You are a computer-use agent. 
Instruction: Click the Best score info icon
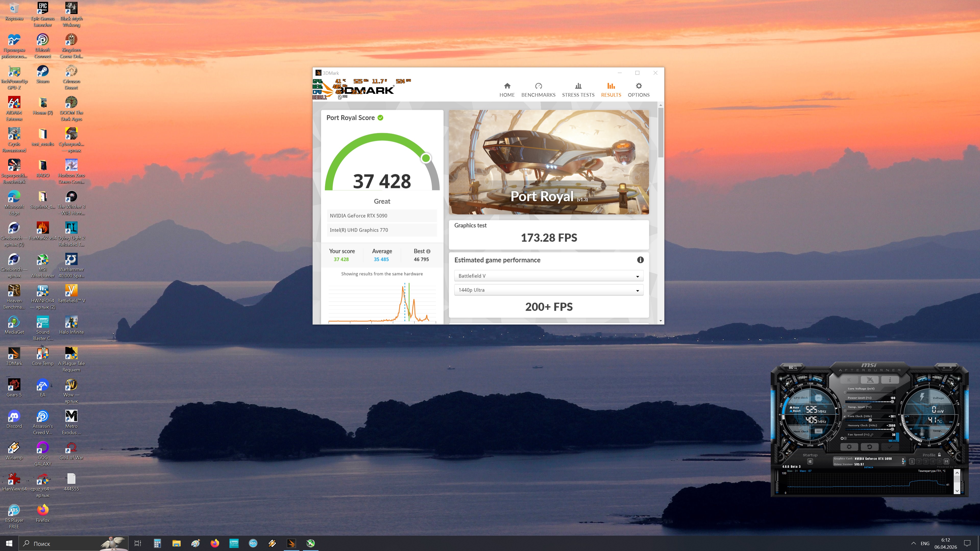pyautogui.click(x=428, y=251)
